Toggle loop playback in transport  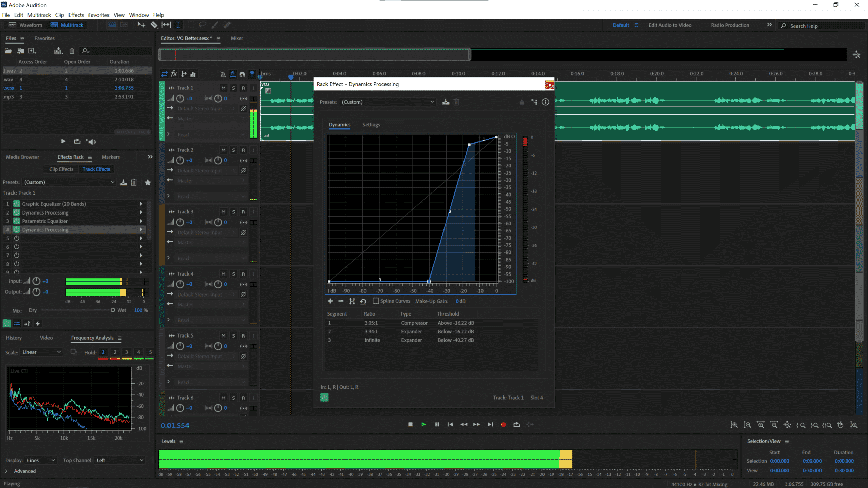click(x=516, y=424)
